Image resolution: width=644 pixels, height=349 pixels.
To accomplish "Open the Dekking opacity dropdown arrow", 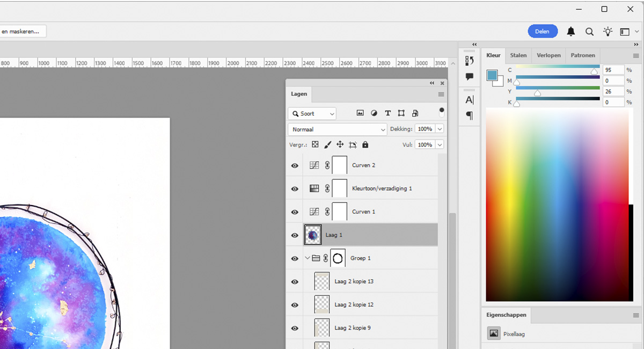I will coord(440,129).
